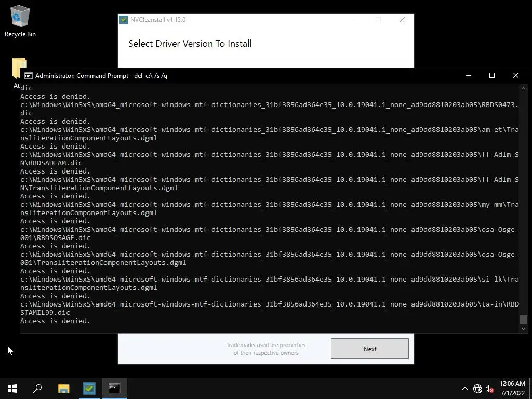
Task: Click Next in NVCleanstall window
Action: (370, 349)
